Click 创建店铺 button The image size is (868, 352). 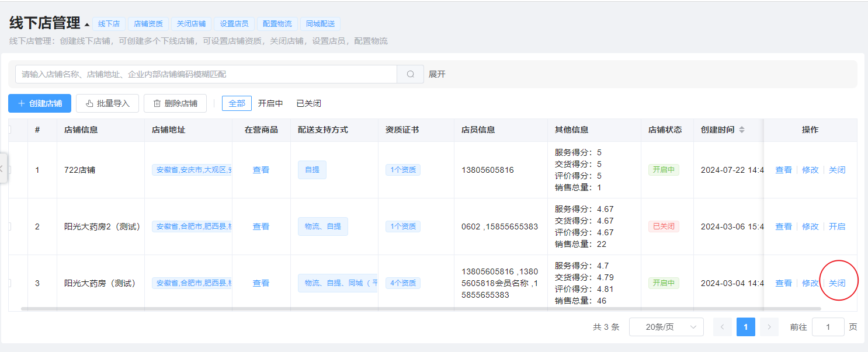click(40, 103)
